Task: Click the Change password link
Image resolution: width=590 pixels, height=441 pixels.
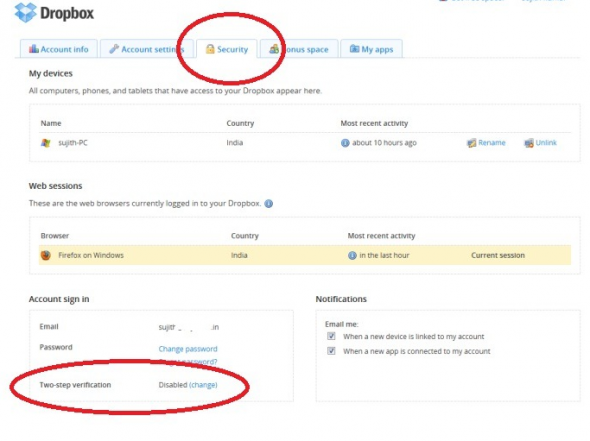Action: pyautogui.click(x=188, y=349)
